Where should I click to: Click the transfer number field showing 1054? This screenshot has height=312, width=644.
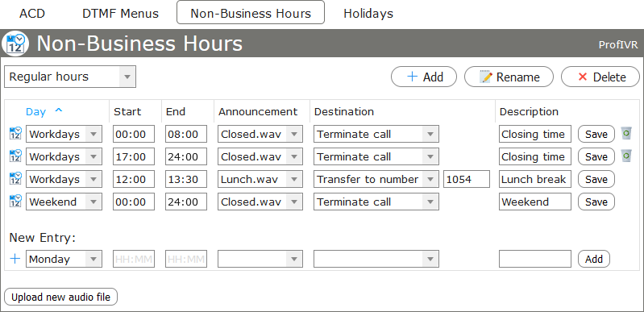(467, 179)
